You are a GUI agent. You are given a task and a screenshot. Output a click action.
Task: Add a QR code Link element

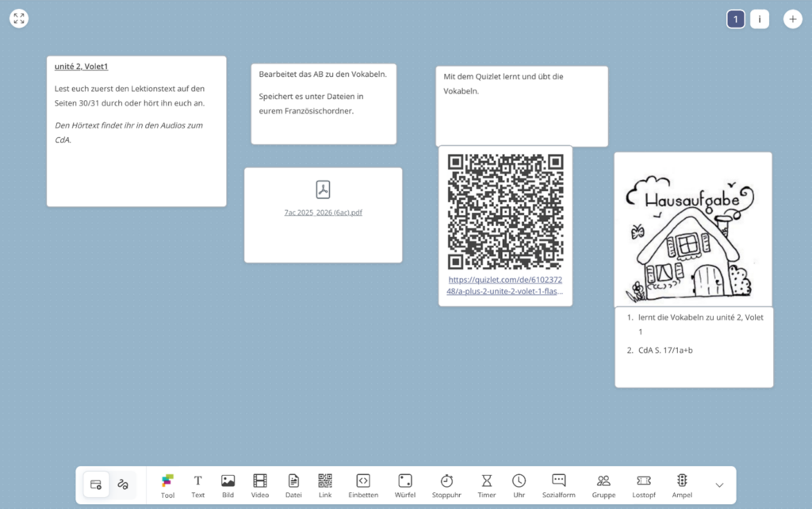pos(325,485)
